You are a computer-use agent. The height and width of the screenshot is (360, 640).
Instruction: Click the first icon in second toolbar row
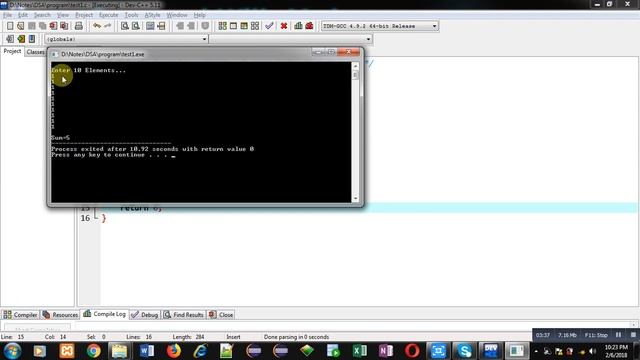tap(10, 39)
